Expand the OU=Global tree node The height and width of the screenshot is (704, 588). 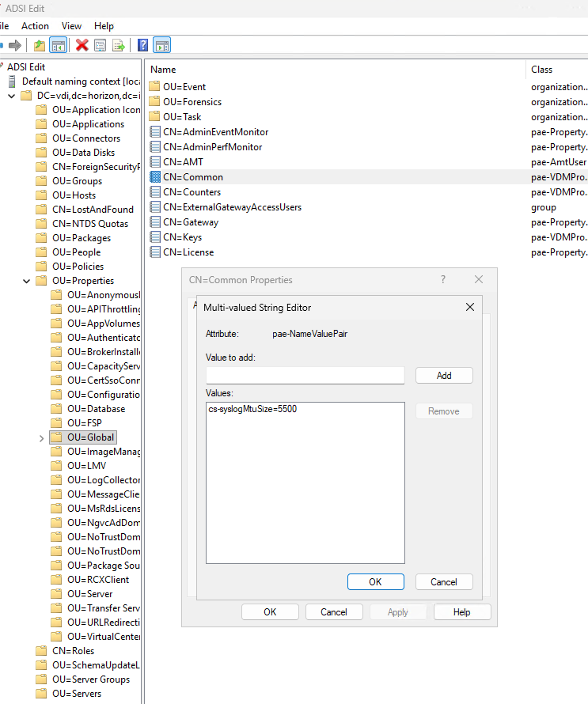41,438
